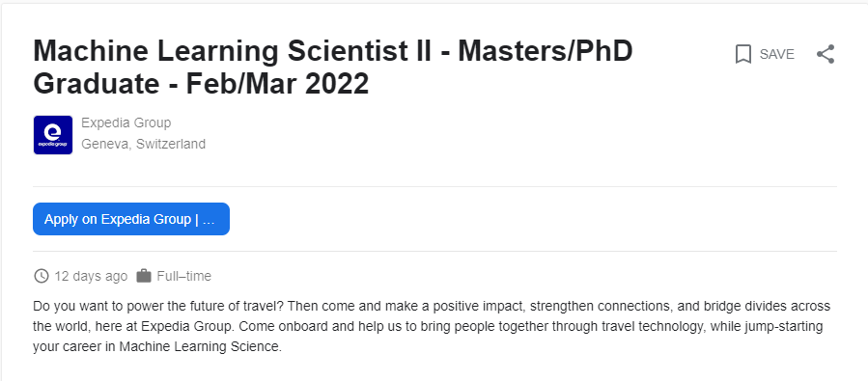Image resolution: width=868 pixels, height=381 pixels.
Task: Select the Geneva, Switzerland location text
Action: tap(143, 145)
